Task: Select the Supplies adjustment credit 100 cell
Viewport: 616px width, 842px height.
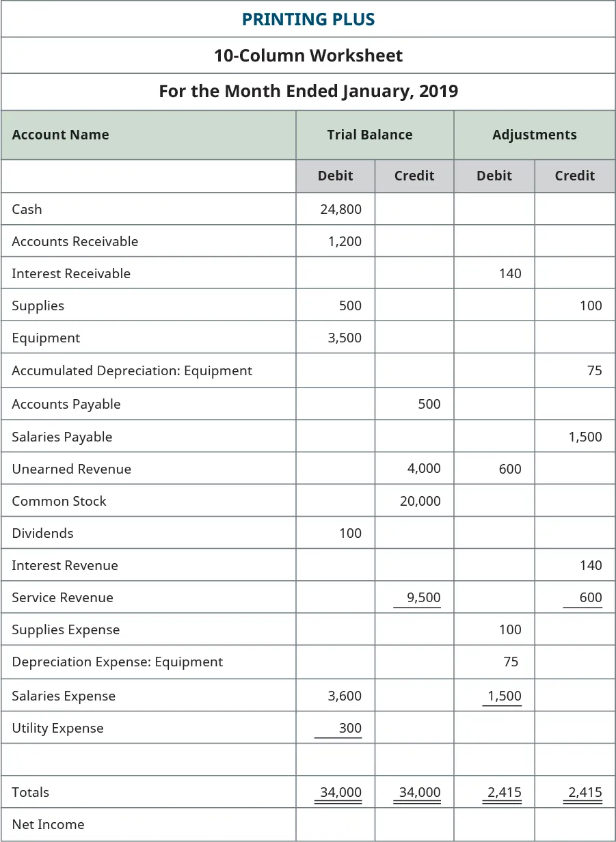Action: (x=591, y=305)
